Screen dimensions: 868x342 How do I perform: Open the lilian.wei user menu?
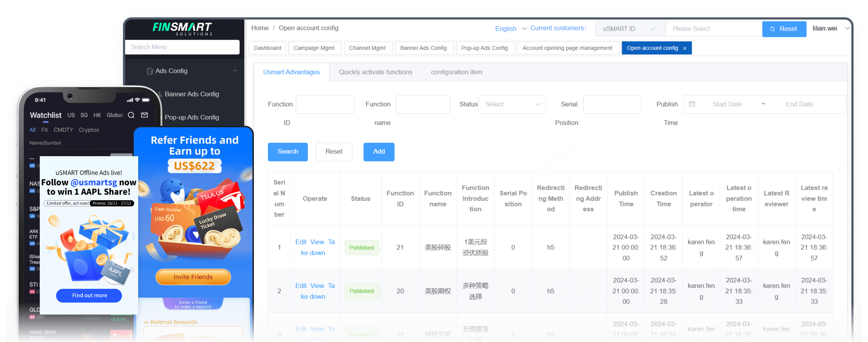830,28
